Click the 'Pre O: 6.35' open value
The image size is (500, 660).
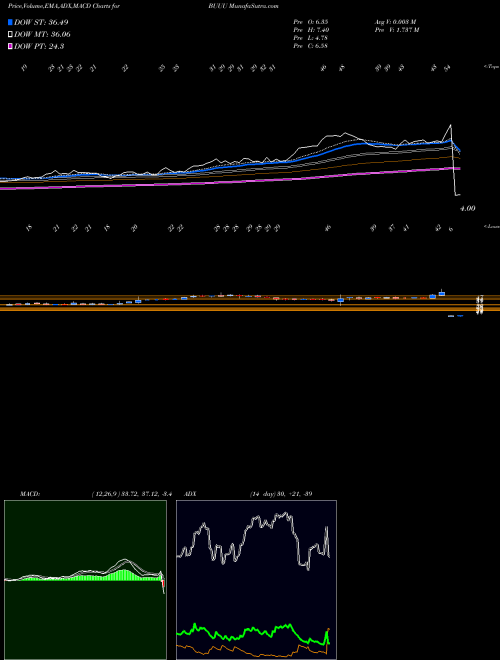tap(311, 22)
